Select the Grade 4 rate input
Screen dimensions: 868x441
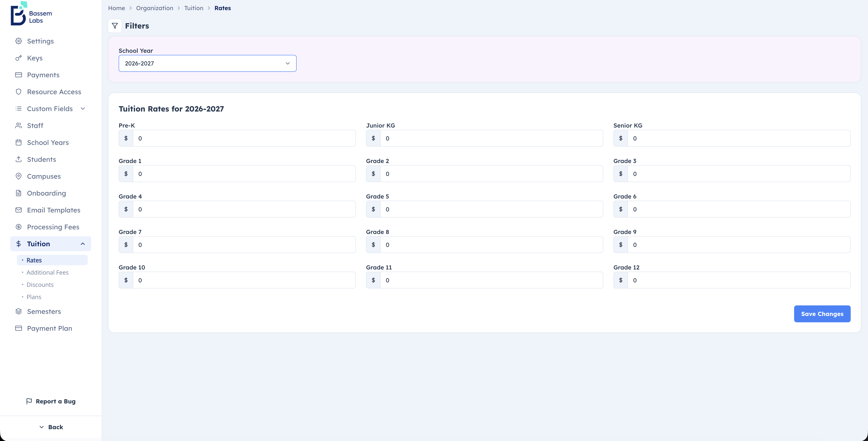244,209
